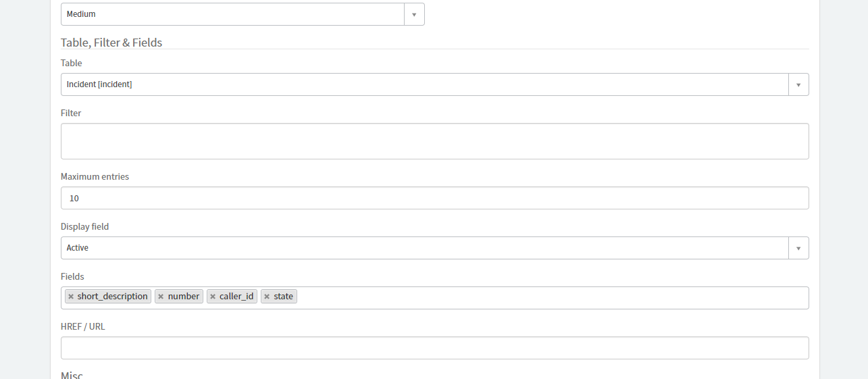This screenshot has height=379, width=868.
Task: Select the number tag text
Action: point(184,297)
